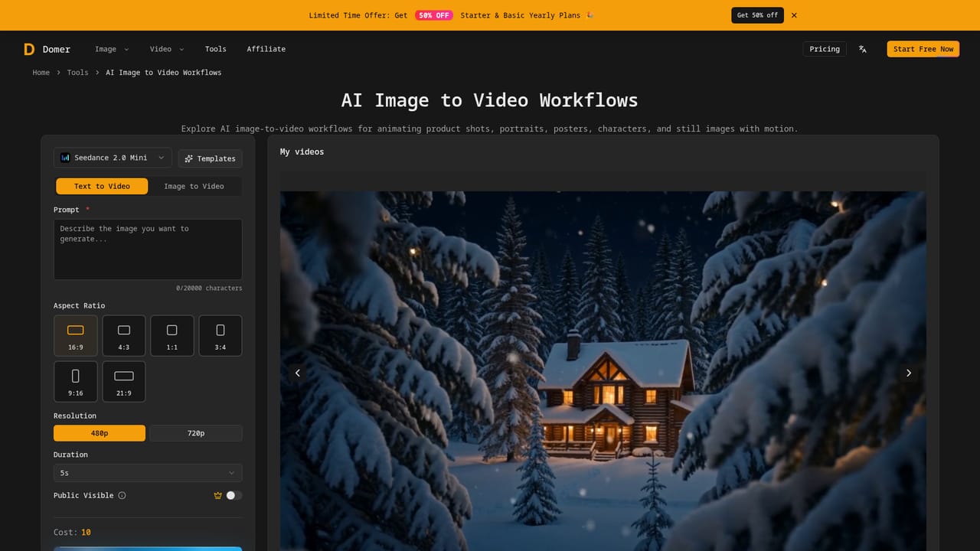Screen dimensions: 980x551
Task: Expand the Video nav menu
Action: [x=167, y=49]
